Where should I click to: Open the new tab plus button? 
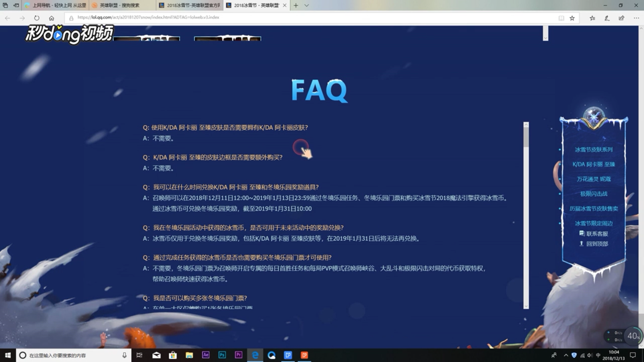click(296, 6)
